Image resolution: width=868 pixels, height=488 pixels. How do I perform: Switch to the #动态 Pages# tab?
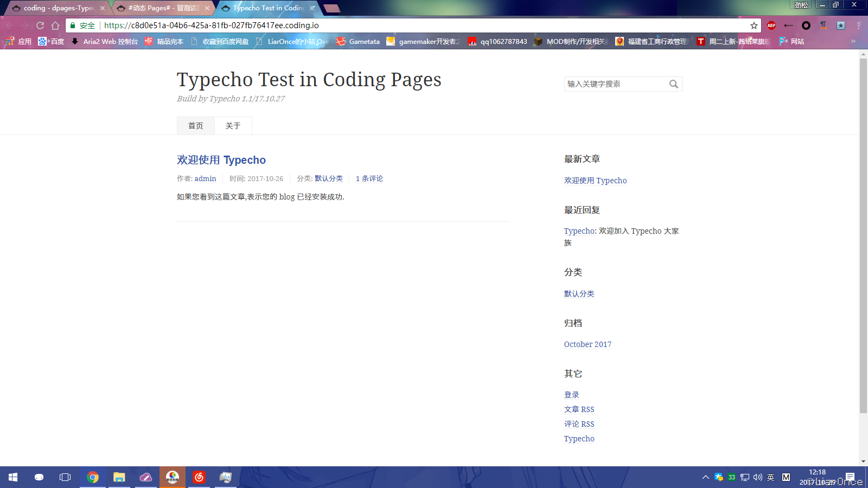(x=163, y=8)
